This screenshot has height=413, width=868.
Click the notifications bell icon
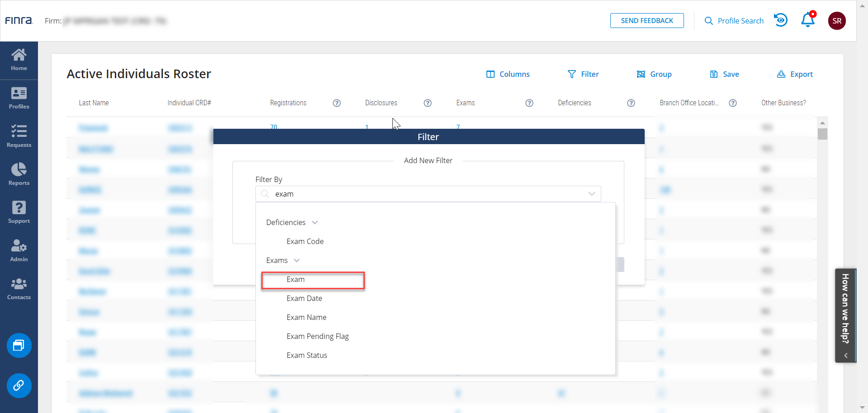coord(807,20)
